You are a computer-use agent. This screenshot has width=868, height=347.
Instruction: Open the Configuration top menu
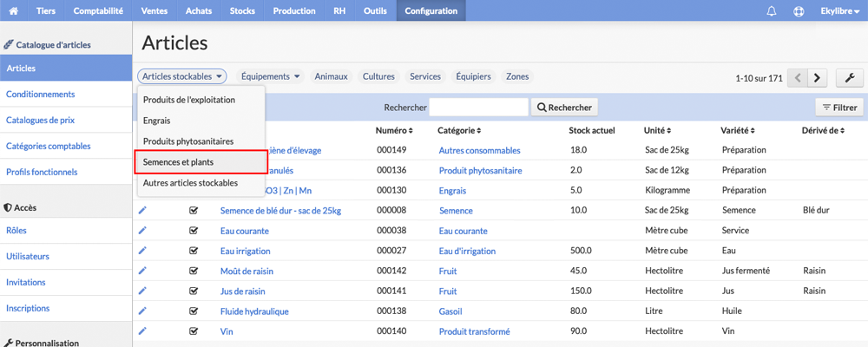click(431, 10)
